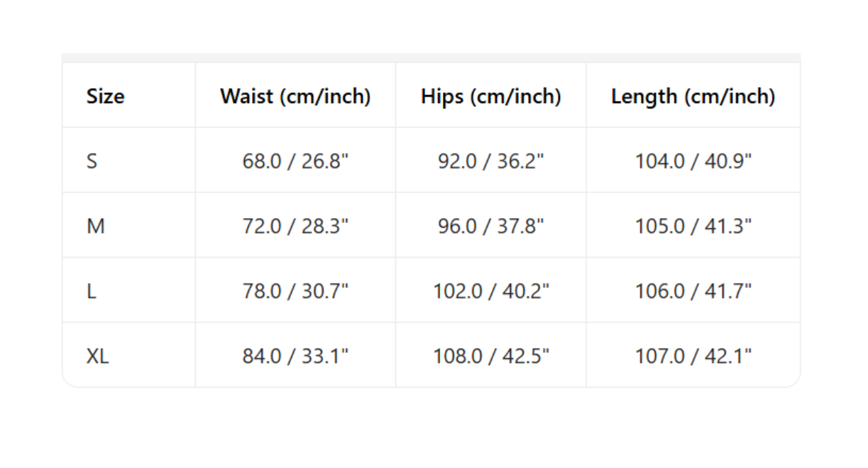Select waist value 84.0 / 33.1"
The height and width of the screenshot is (468, 868).
[295, 357]
